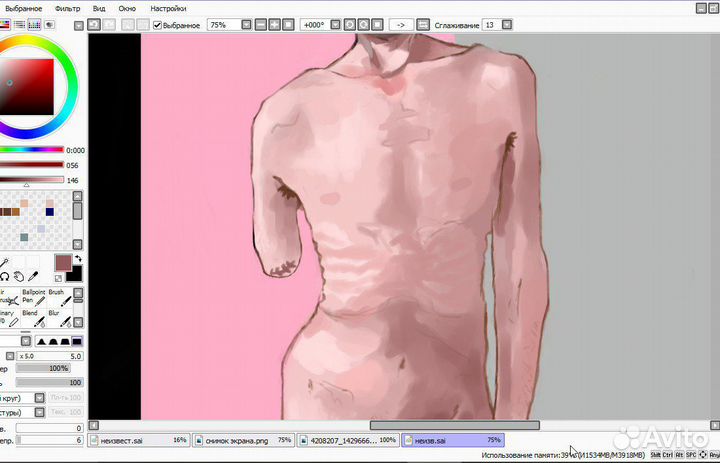Select the hand pan tool
Image resolution: width=720 pixels, height=463 pixels.
pos(20,275)
